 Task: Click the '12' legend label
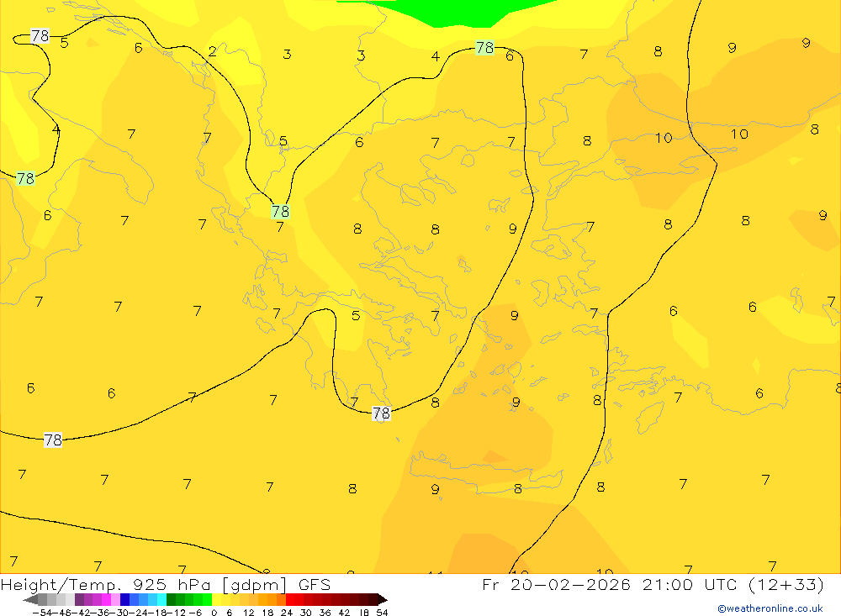point(249,613)
